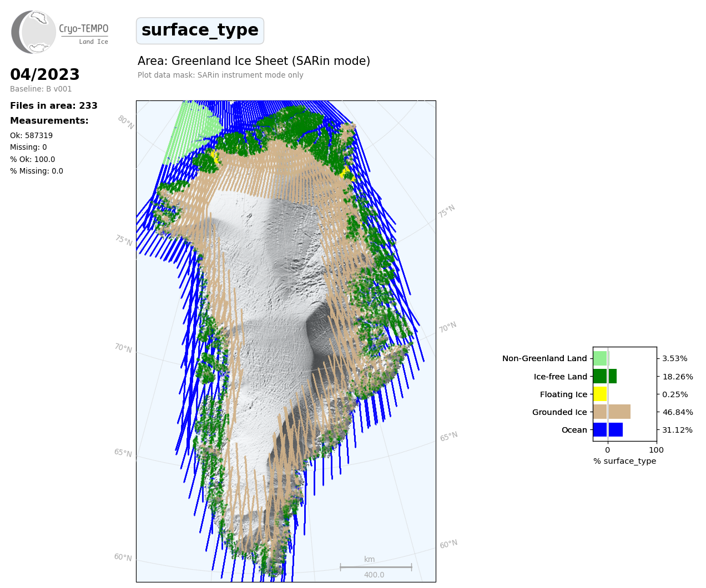Click the surface_type title badge
Viewport: 706px width, 588px height.
[200, 31]
